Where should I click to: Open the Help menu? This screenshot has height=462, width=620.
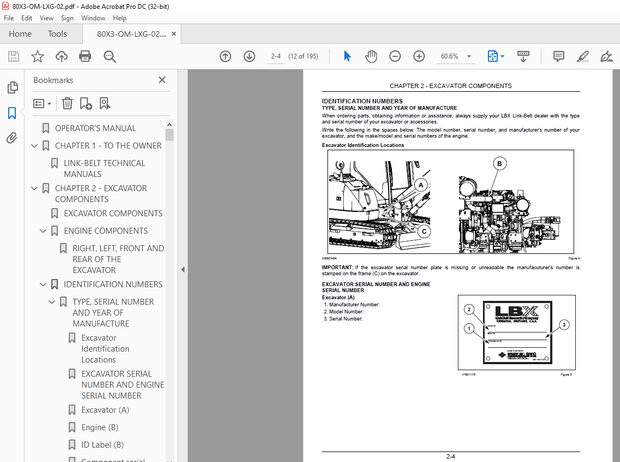click(119, 18)
